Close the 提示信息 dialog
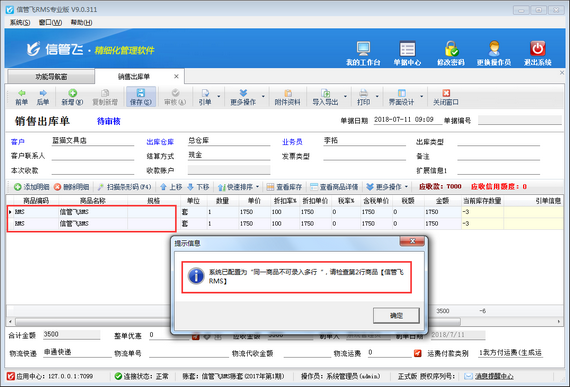570x387 pixels. point(412,241)
